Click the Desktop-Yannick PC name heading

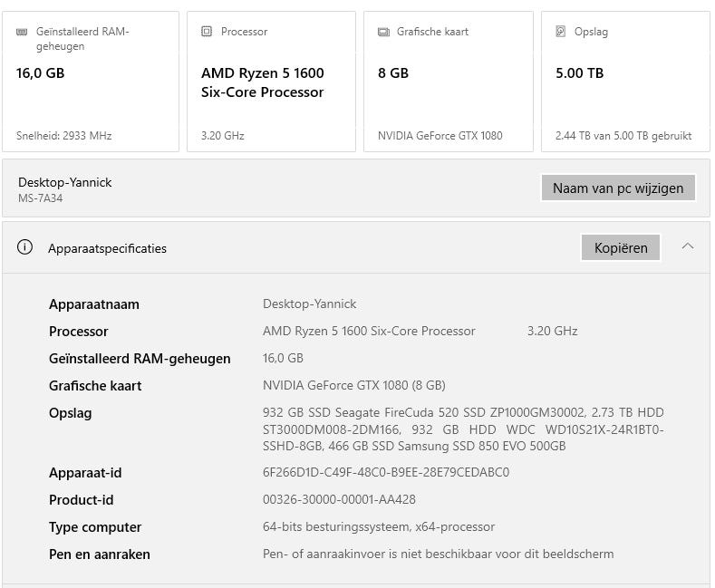[x=65, y=182]
